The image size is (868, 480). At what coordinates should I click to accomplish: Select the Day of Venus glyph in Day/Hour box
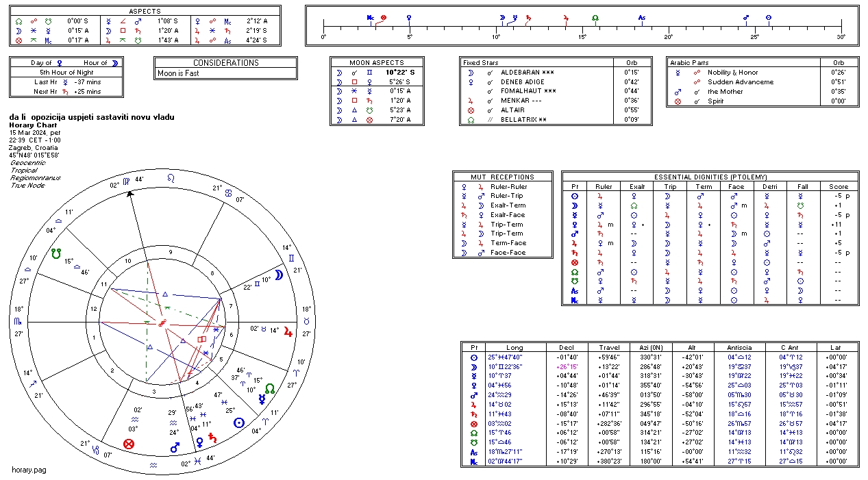point(60,62)
